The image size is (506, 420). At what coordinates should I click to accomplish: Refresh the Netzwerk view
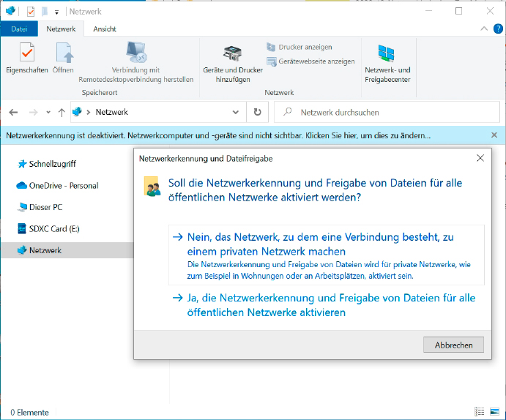pos(257,112)
